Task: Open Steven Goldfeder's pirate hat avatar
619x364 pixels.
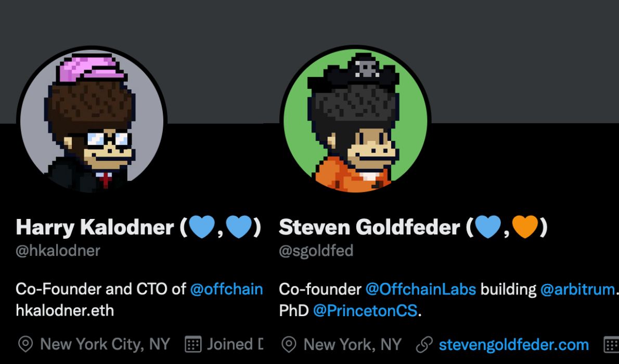Action: point(355,120)
